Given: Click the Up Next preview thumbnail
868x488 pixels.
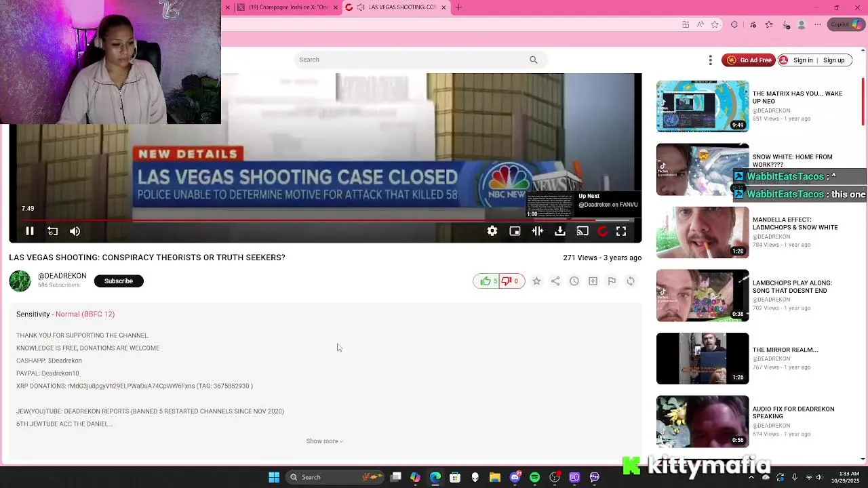Looking at the screenshot, I should [x=550, y=205].
